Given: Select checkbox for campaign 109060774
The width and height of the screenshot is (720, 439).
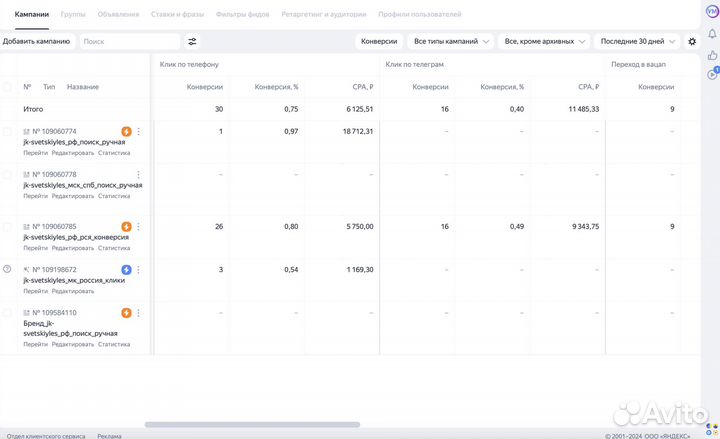Looking at the screenshot, I should pos(7,132).
